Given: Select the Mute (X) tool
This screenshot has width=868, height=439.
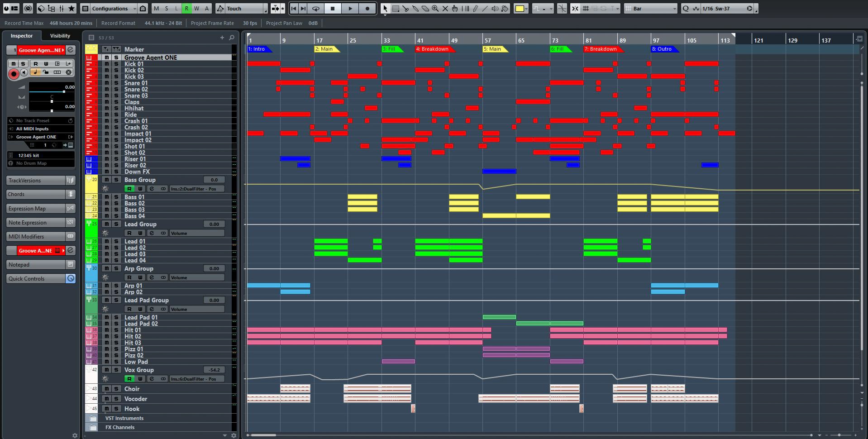Looking at the screenshot, I should pos(446,8).
